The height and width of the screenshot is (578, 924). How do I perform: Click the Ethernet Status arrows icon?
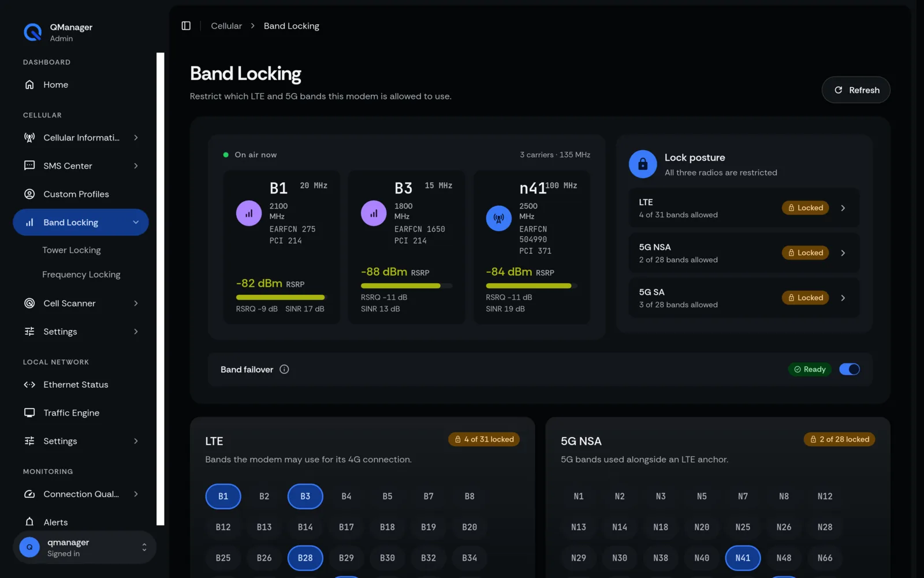pyautogui.click(x=29, y=385)
